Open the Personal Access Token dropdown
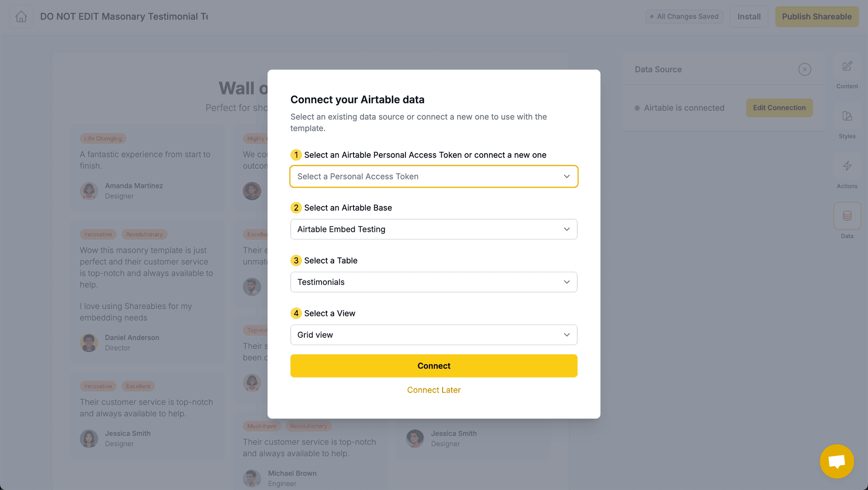 (x=434, y=176)
